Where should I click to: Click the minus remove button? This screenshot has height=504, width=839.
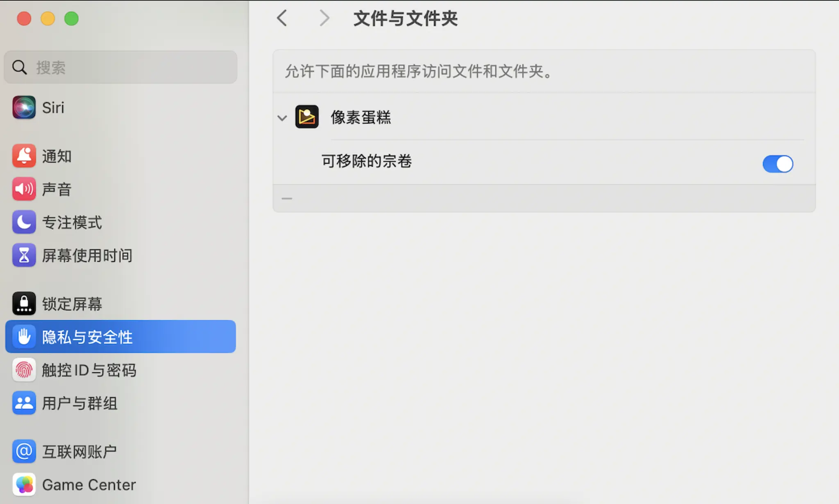287,199
